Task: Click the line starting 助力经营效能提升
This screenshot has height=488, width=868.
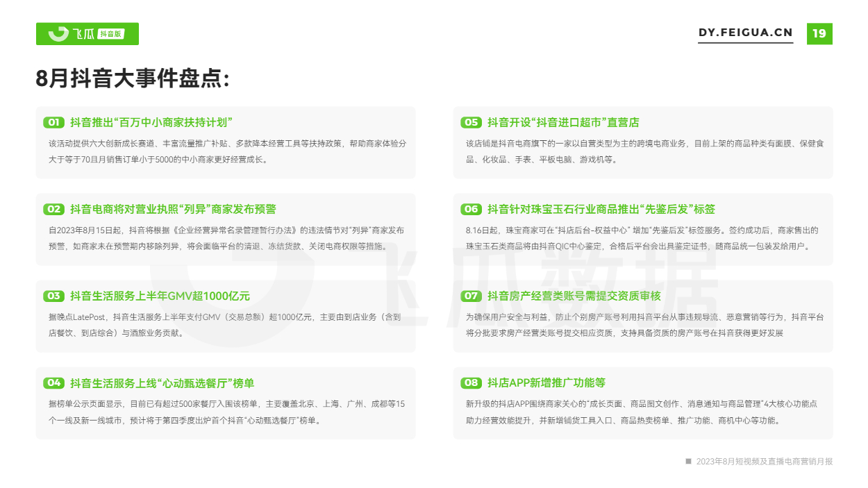Action: click(623, 420)
